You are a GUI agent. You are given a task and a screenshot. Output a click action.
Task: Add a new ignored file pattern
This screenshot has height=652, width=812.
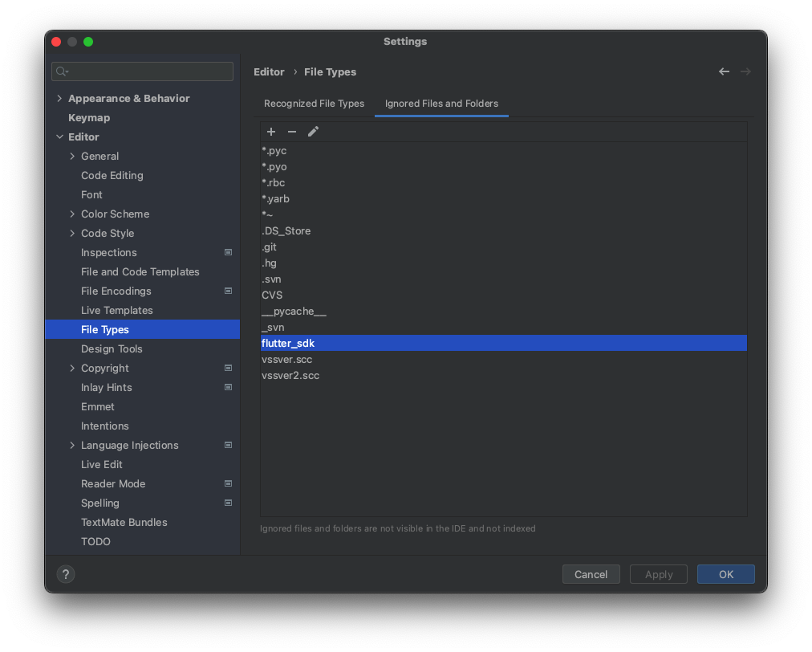271,131
